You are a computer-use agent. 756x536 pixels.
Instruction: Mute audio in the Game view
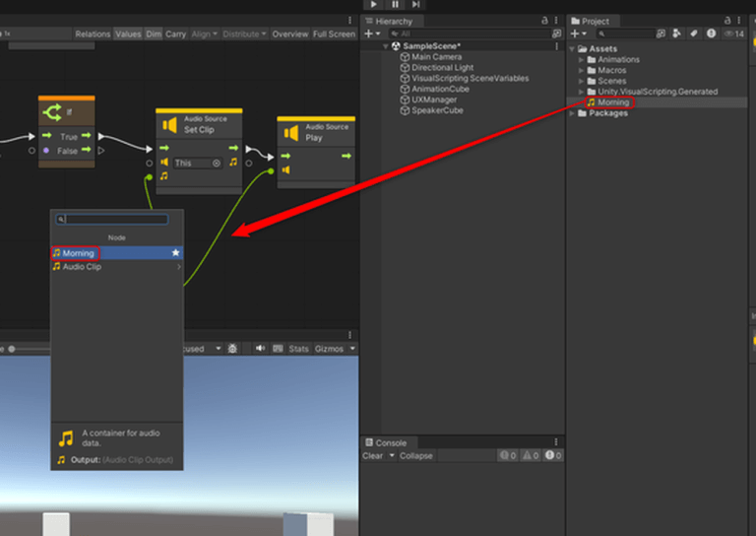[261, 349]
